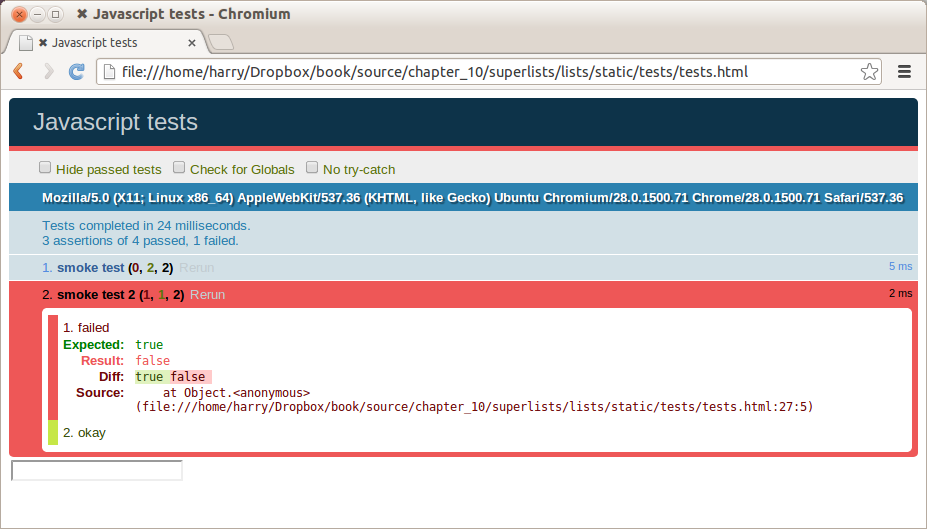Open a new tab
This screenshot has width=927, height=529.
click(x=221, y=42)
